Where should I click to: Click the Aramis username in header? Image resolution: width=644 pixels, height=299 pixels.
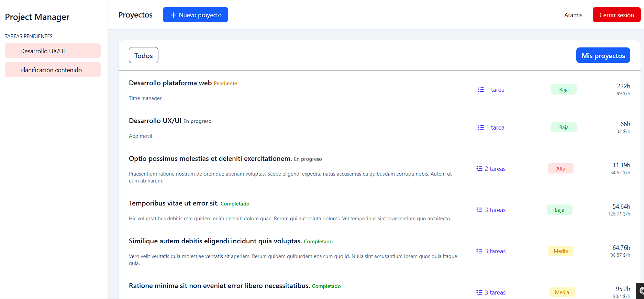(x=573, y=15)
